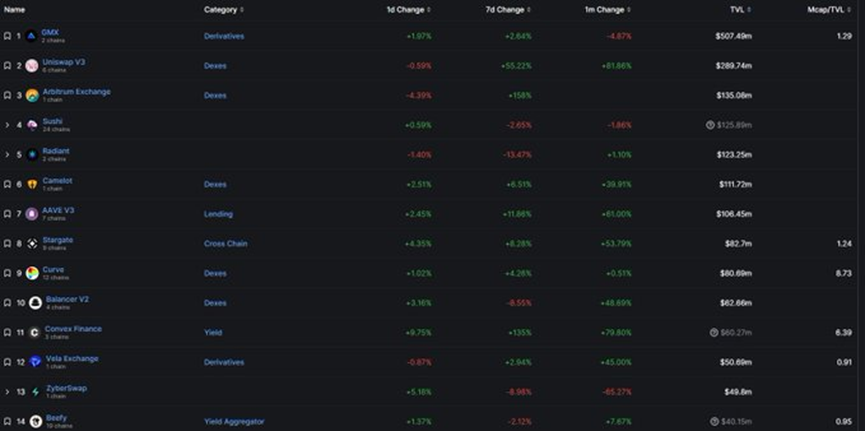Click the Balancer V2 logo icon
The width and height of the screenshot is (865, 431).
coord(35,302)
